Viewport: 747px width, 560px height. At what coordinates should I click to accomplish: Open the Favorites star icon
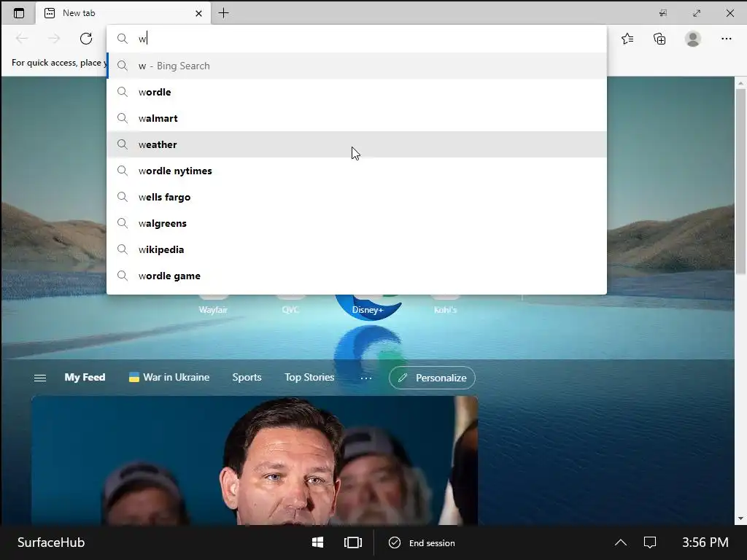pyautogui.click(x=627, y=39)
